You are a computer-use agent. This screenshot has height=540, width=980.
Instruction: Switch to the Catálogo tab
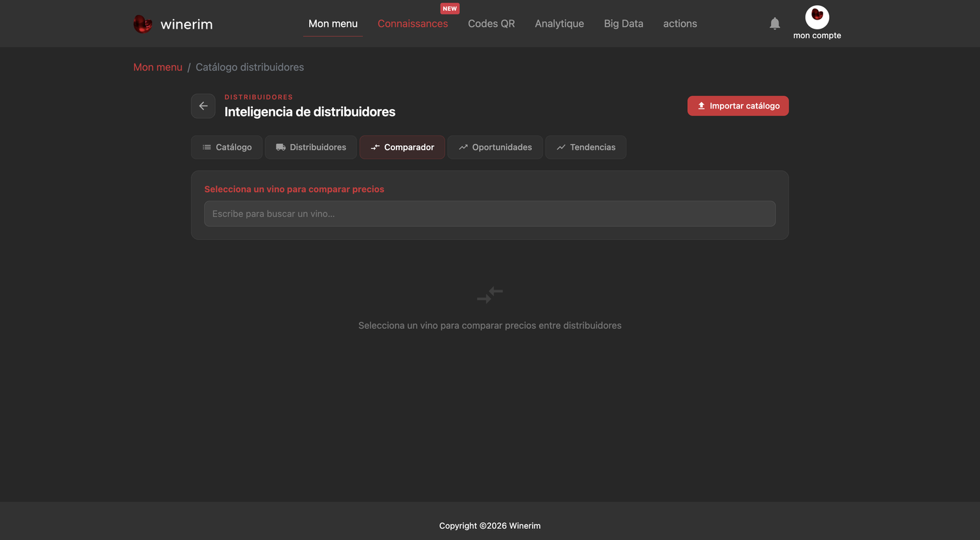pyautogui.click(x=227, y=147)
